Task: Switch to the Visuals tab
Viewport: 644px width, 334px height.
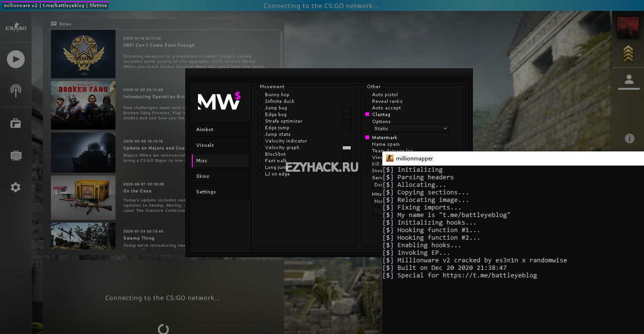Action: pos(220,145)
